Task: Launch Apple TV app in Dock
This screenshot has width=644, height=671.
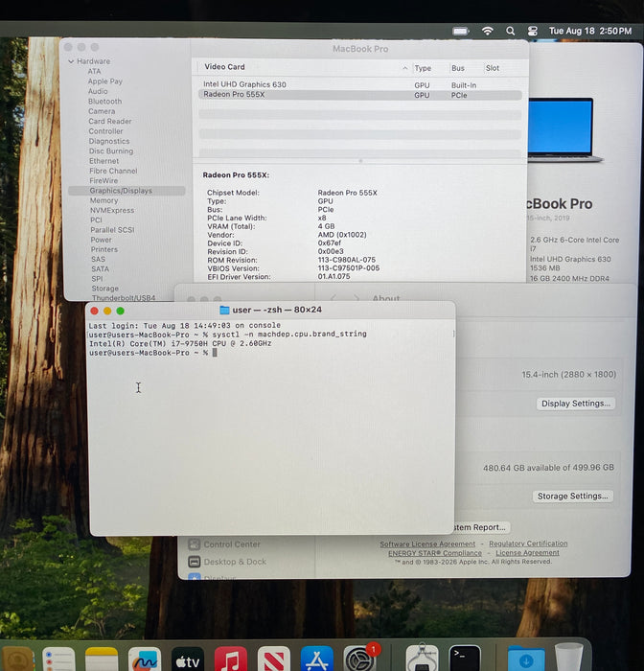Action: point(188,659)
